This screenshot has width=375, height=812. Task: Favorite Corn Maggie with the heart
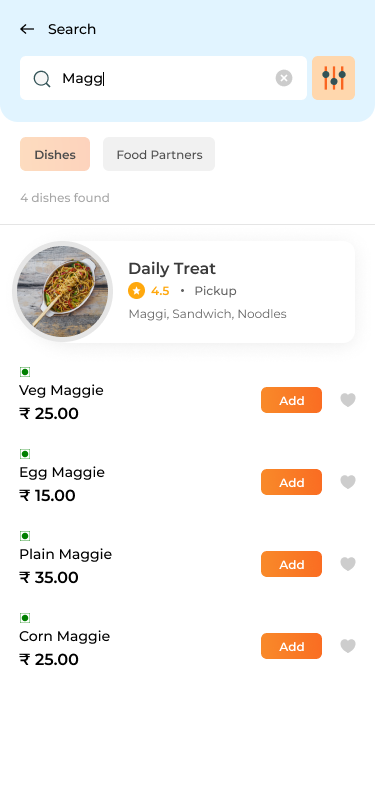point(348,646)
